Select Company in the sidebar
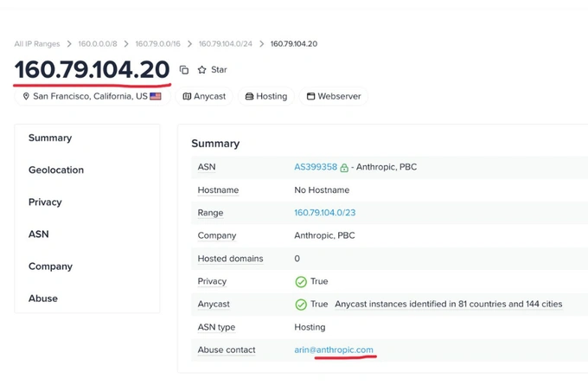Image resolution: width=588 pixels, height=392 pixels. [51, 267]
